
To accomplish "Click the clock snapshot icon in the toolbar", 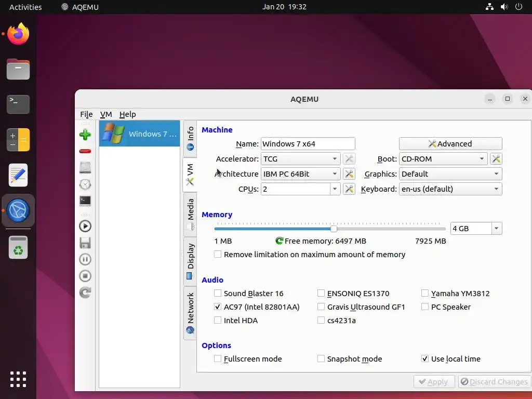I will click(85, 184).
